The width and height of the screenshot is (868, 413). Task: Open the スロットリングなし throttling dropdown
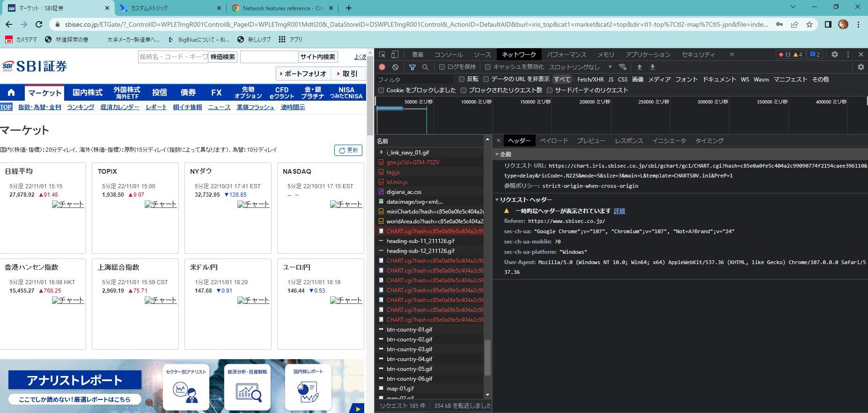coord(580,67)
